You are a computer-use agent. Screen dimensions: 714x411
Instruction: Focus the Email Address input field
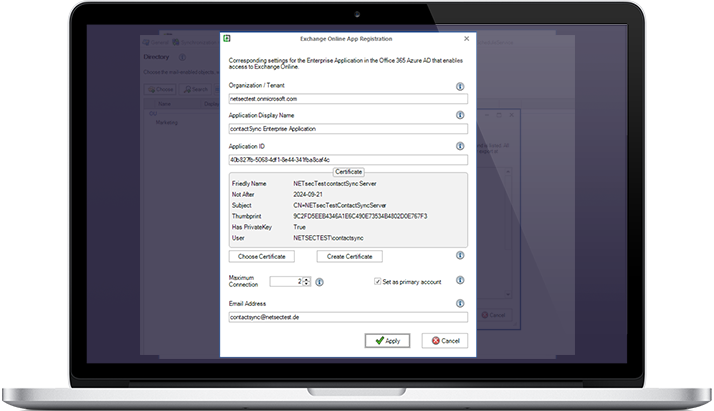(348, 317)
